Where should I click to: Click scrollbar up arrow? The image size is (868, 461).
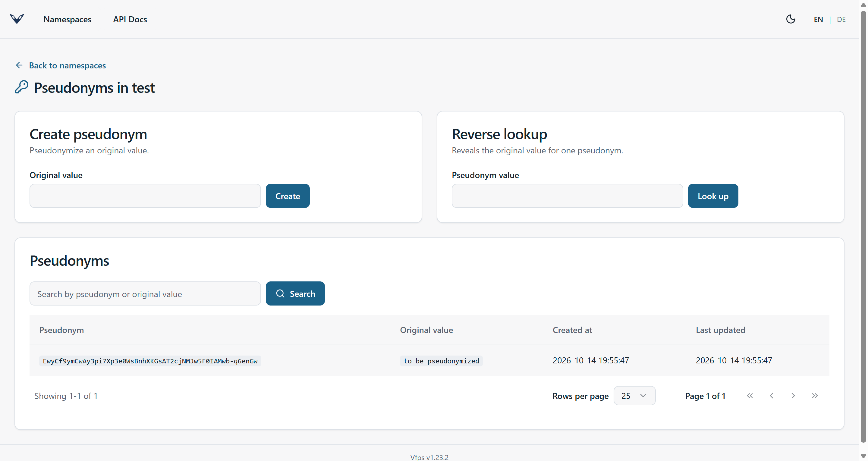click(x=863, y=5)
